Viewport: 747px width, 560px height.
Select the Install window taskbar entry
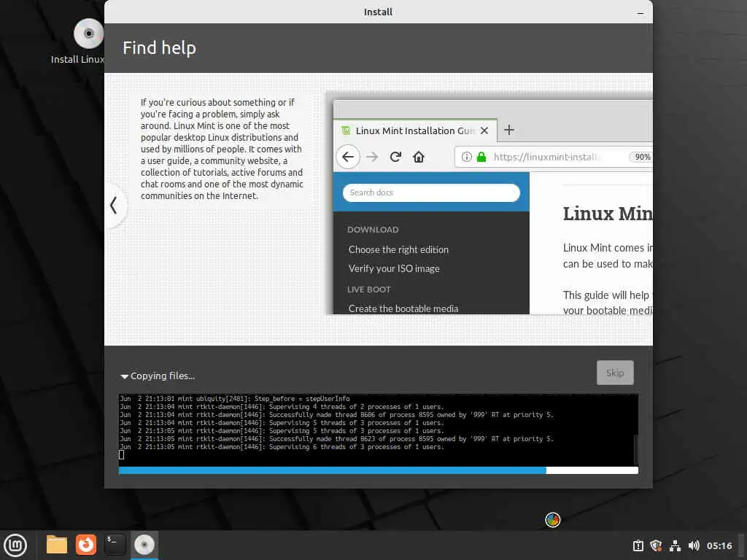(x=144, y=545)
